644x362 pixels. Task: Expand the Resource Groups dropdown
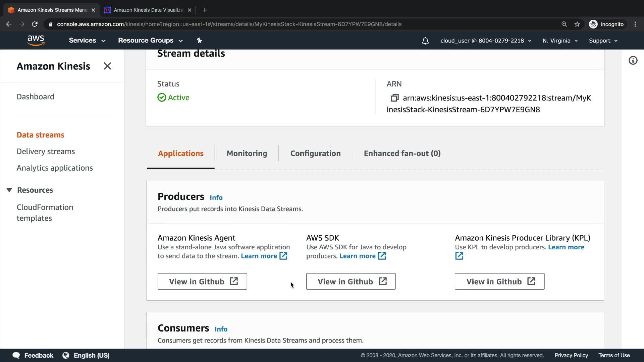point(150,41)
